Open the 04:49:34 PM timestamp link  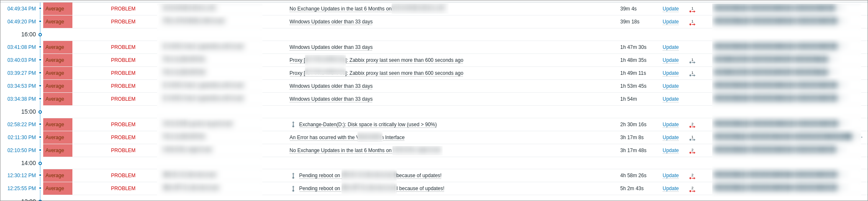pyautogui.click(x=22, y=9)
